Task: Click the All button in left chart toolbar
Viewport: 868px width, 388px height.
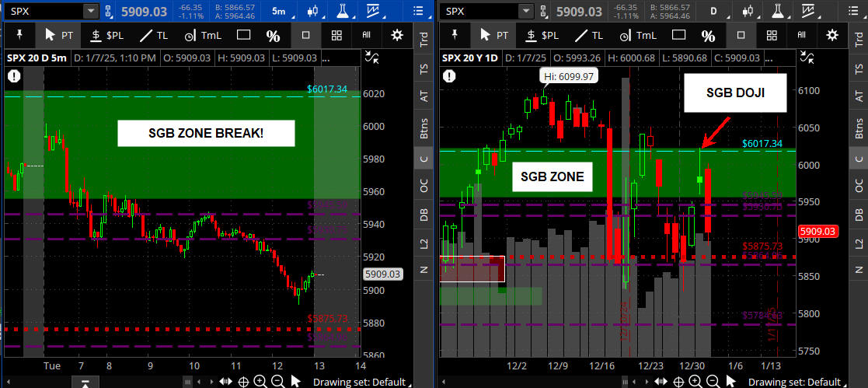Action: click(367, 35)
